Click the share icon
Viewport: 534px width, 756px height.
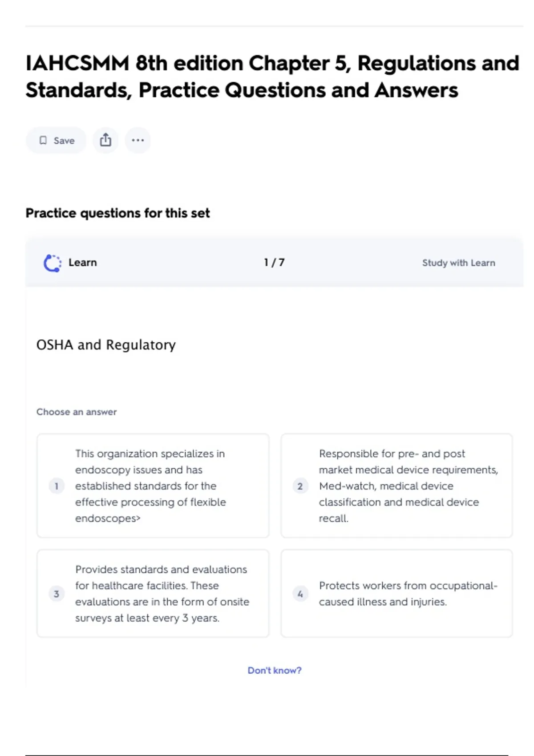click(105, 141)
